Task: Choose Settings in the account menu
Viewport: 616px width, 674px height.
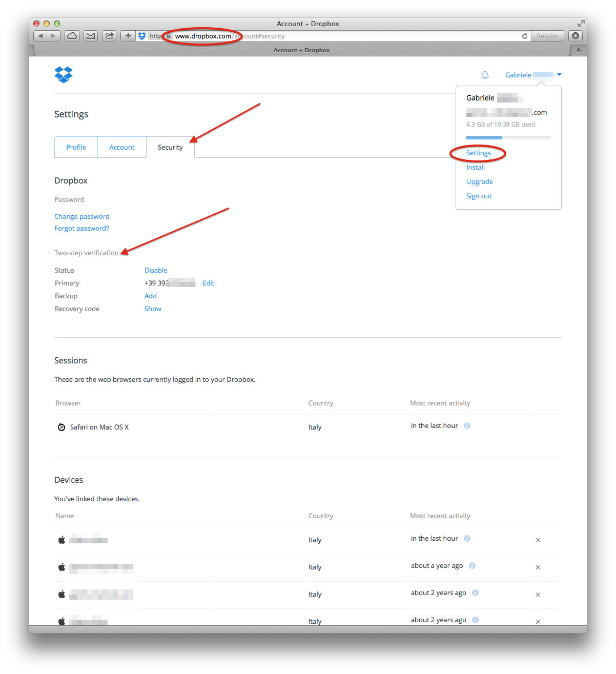Action: tap(479, 153)
